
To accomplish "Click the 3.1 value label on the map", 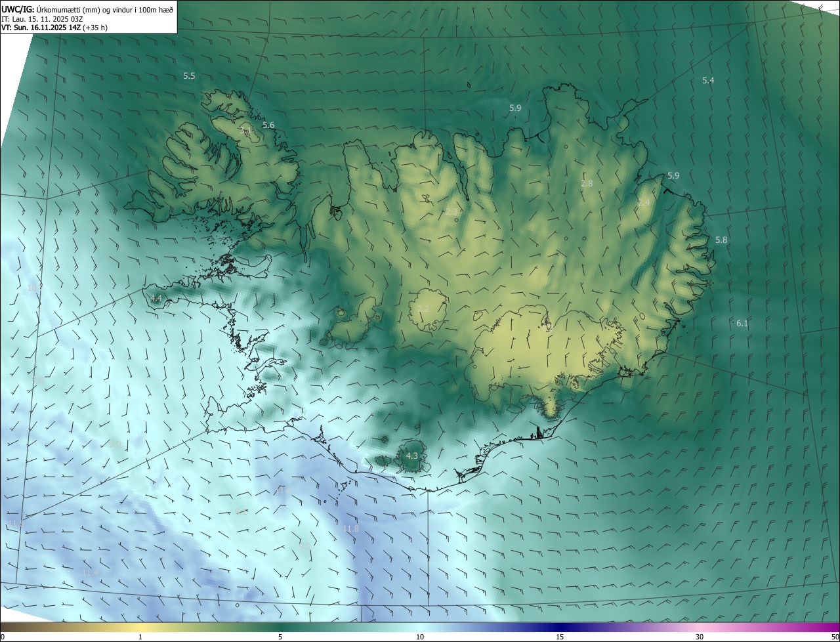I will 245,131.
